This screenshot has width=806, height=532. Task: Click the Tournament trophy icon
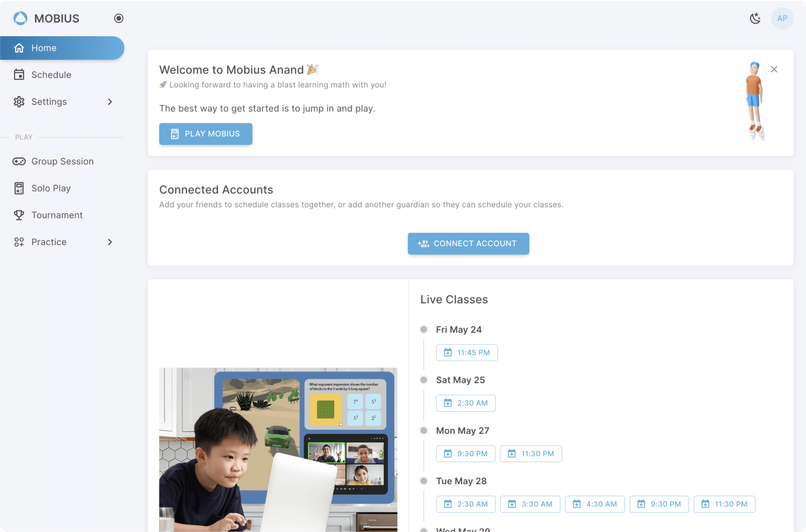click(x=19, y=215)
